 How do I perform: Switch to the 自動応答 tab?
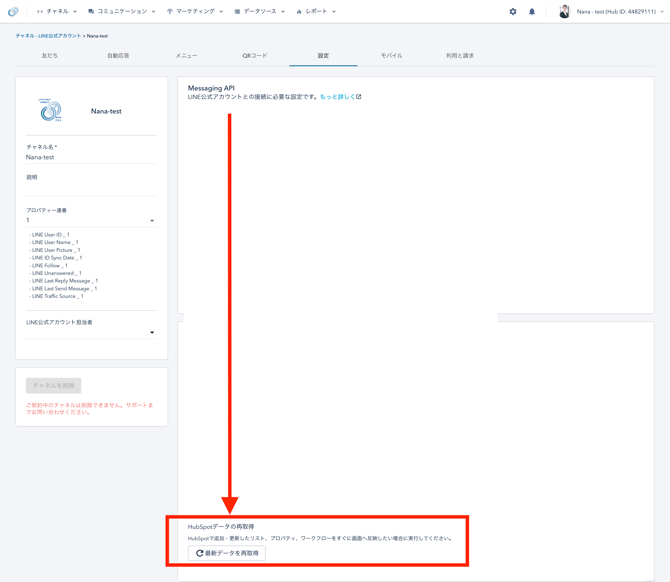click(118, 56)
